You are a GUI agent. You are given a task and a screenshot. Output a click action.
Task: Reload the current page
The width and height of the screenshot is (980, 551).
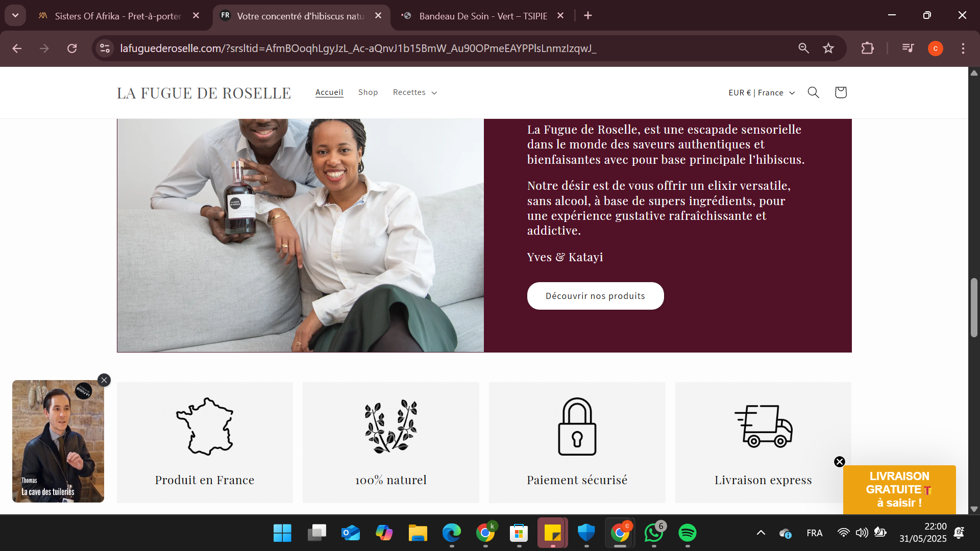72,48
